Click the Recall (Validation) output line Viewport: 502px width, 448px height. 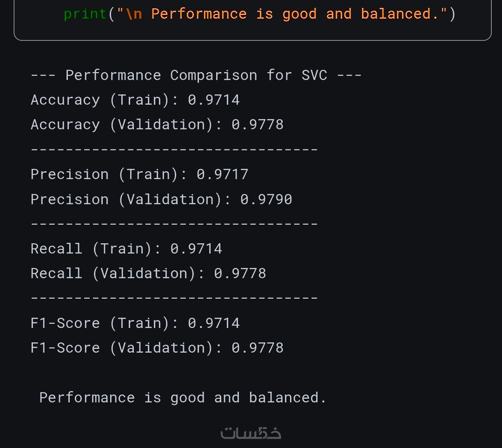click(x=148, y=273)
